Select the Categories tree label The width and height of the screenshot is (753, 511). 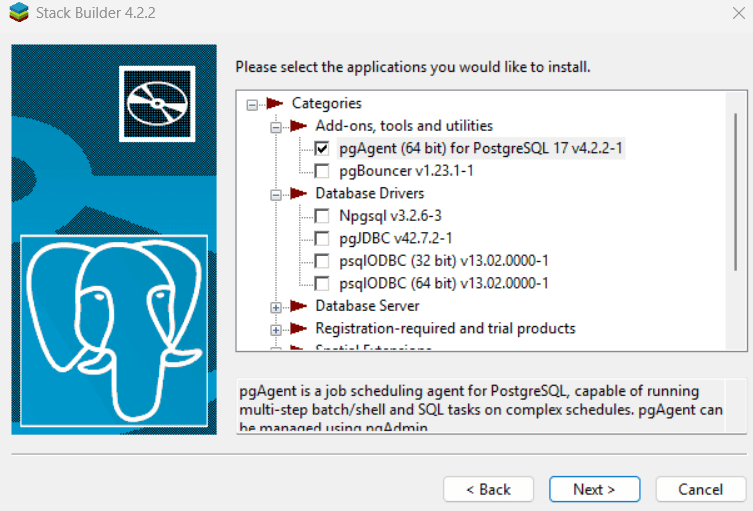pyautogui.click(x=327, y=103)
